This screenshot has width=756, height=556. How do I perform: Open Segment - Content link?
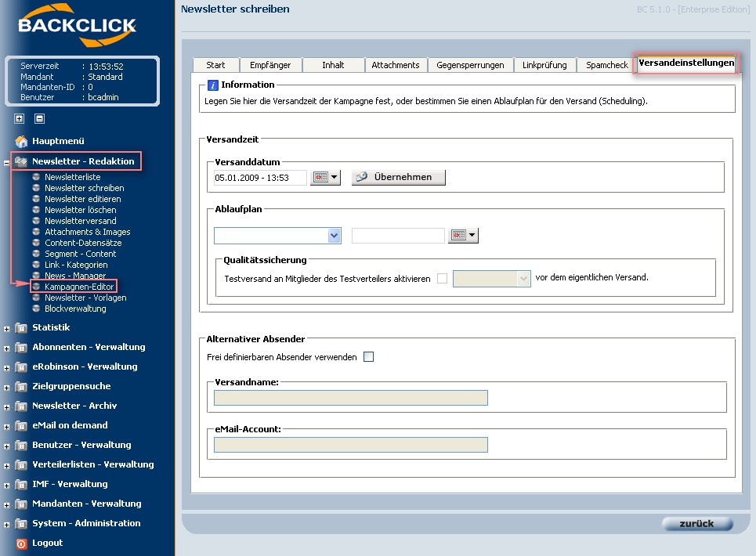(81, 254)
